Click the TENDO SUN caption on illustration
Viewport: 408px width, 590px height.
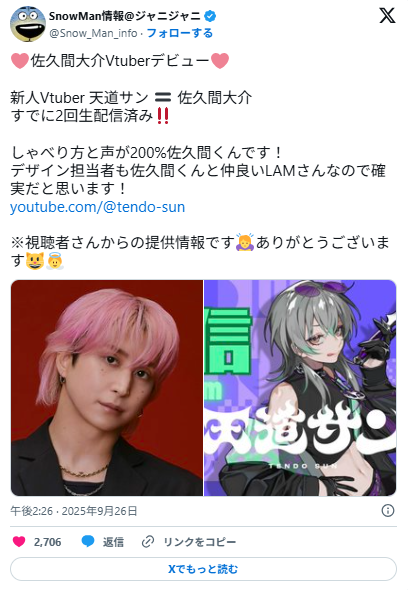click(303, 466)
